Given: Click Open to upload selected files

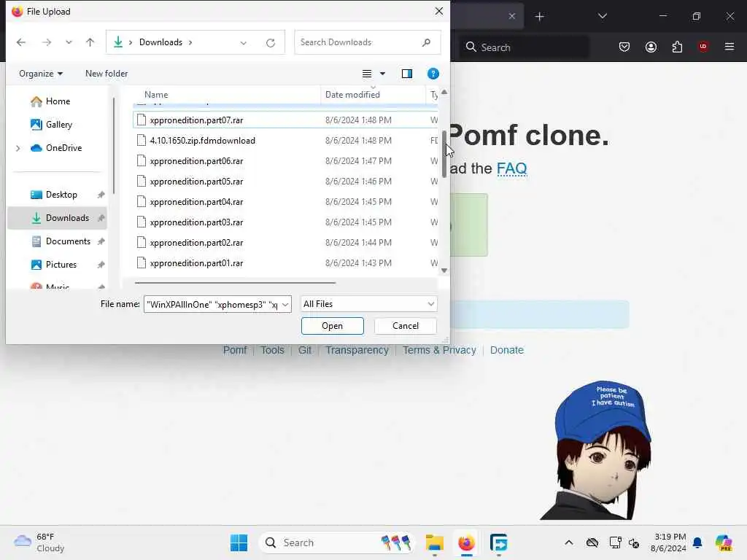Looking at the screenshot, I should click(332, 326).
